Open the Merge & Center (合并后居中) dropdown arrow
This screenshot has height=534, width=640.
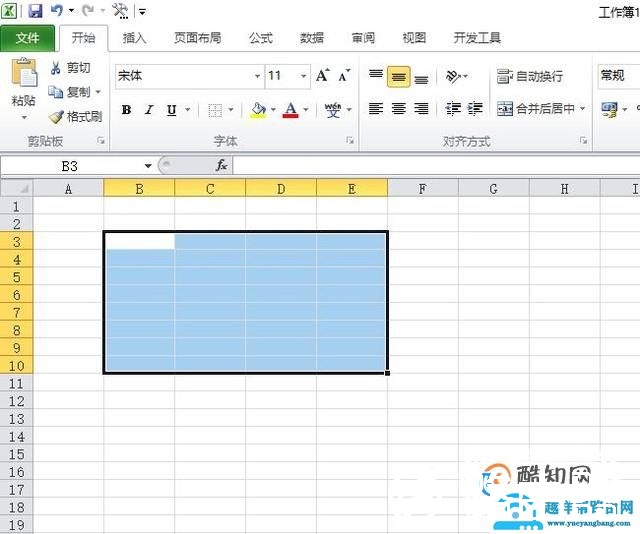coord(582,109)
